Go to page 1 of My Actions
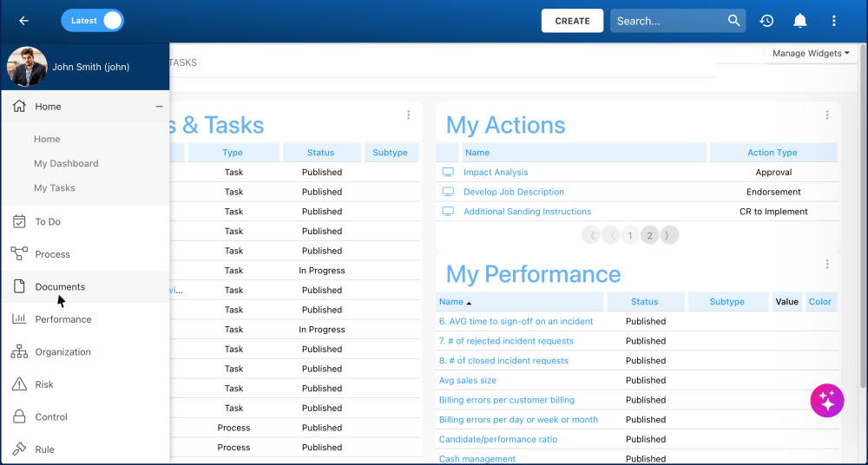Screen dimensions: 868x465 click(629, 235)
